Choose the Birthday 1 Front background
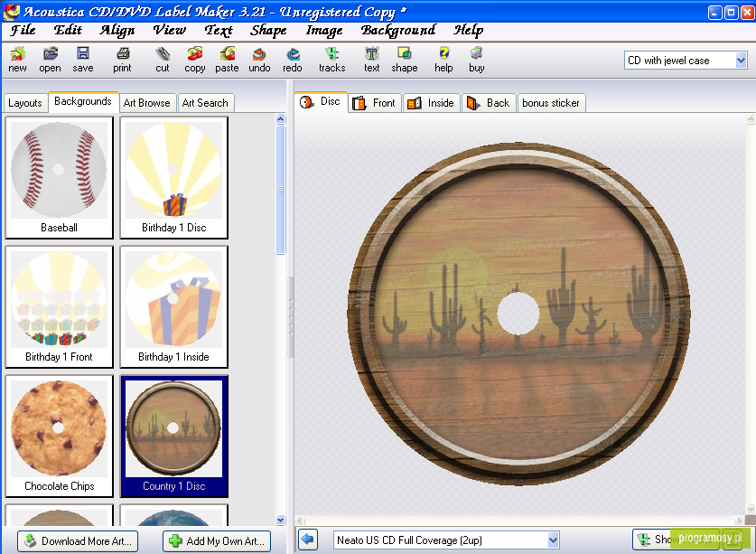 [59, 306]
